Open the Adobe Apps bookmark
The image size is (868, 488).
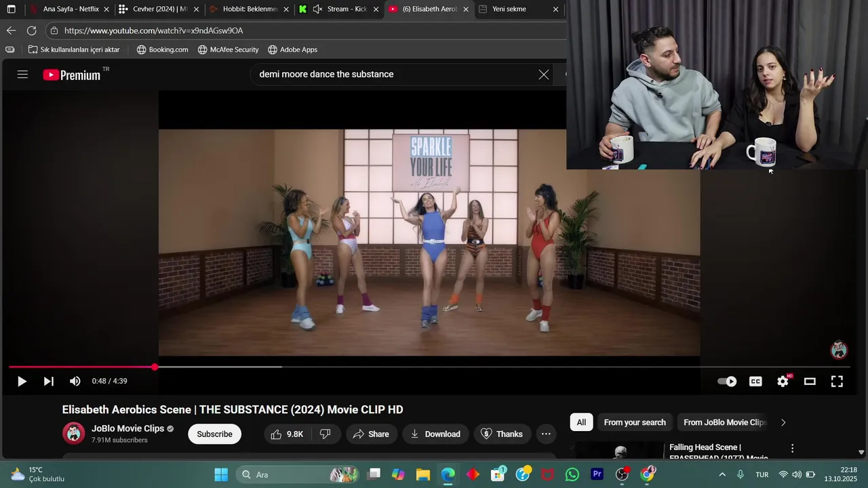[x=292, y=49]
